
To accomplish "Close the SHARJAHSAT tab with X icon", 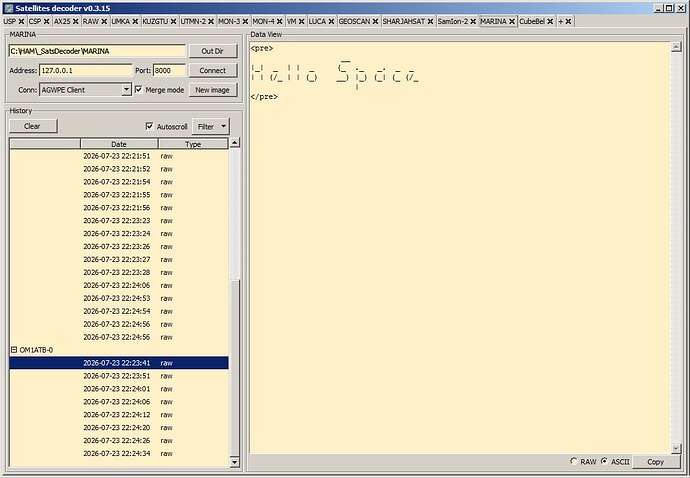I will 430,21.
